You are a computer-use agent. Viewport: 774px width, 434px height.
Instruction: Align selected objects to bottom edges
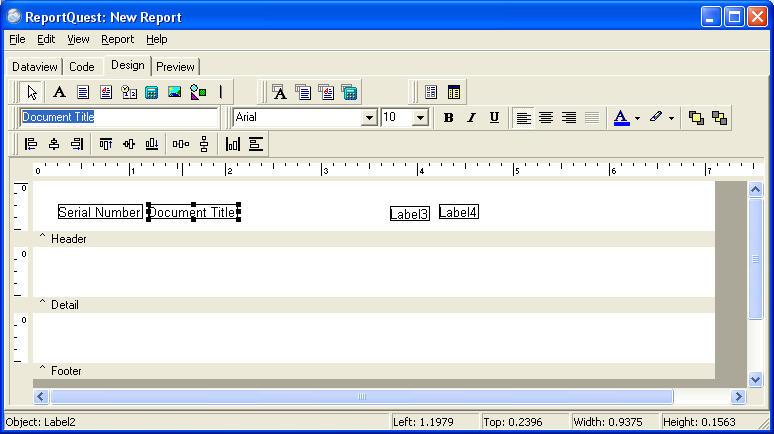[x=152, y=144]
